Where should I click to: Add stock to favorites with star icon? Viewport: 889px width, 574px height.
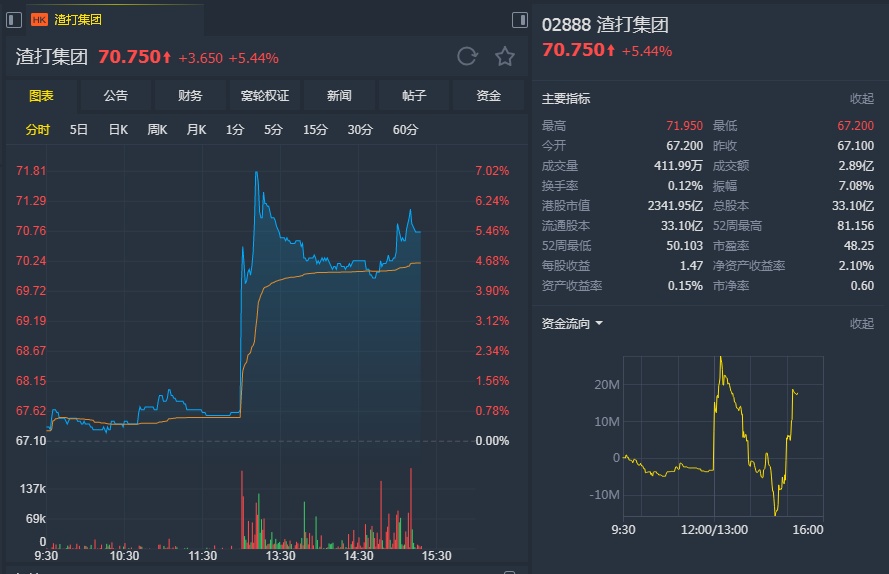point(505,56)
